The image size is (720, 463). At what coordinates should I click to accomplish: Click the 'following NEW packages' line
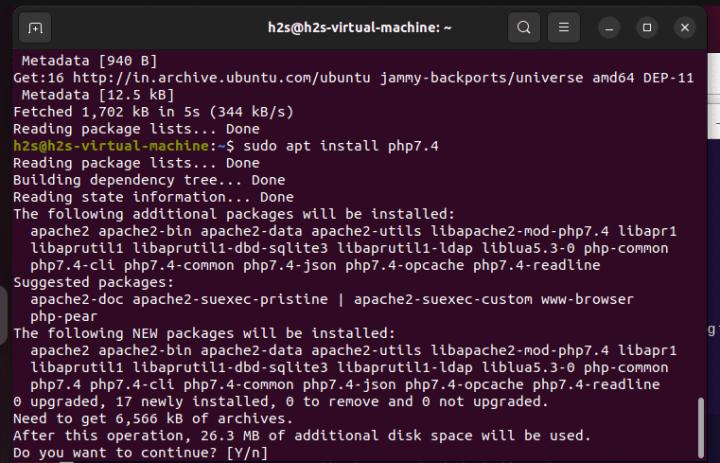(x=203, y=333)
